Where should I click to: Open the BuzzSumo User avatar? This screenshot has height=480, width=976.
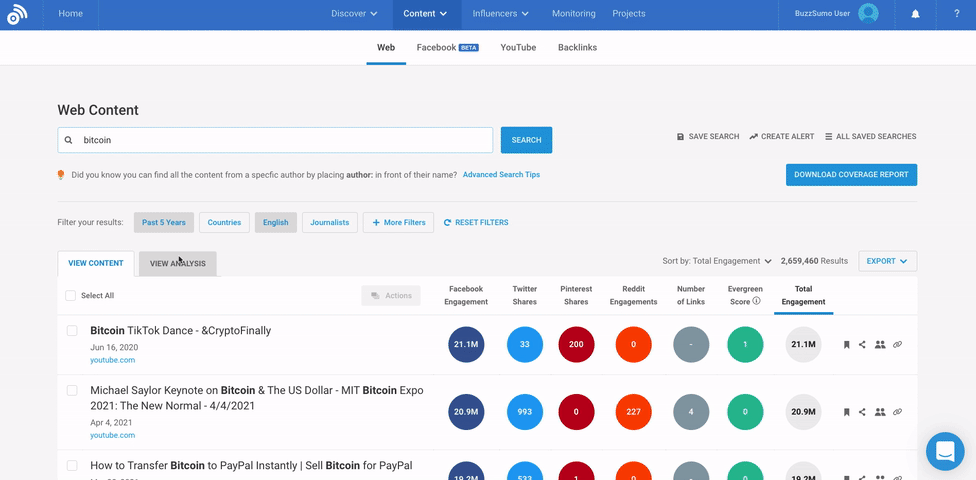[868, 14]
